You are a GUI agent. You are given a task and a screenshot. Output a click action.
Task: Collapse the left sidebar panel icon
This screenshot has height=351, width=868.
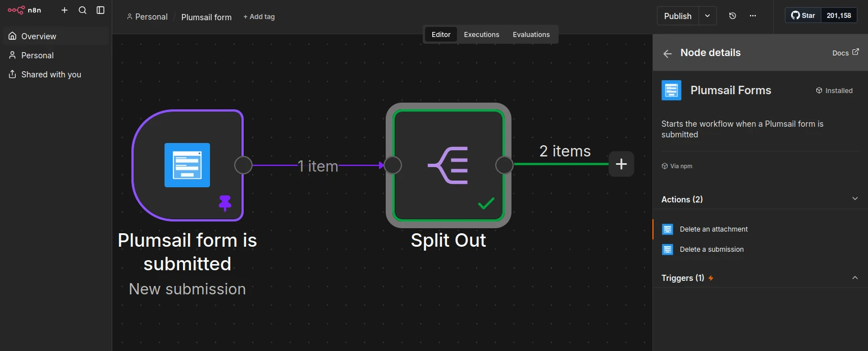pyautogui.click(x=100, y=10)
